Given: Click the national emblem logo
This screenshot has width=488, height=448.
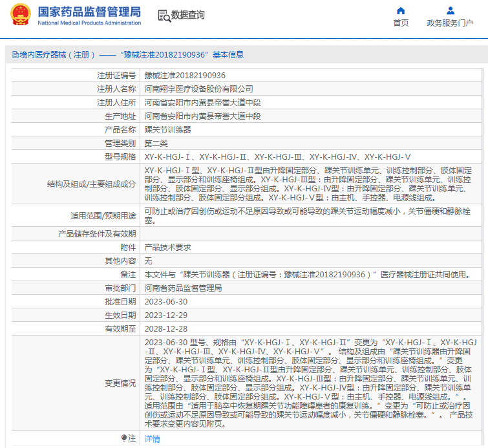Looking at the screenshot, I should click(21, 15).
